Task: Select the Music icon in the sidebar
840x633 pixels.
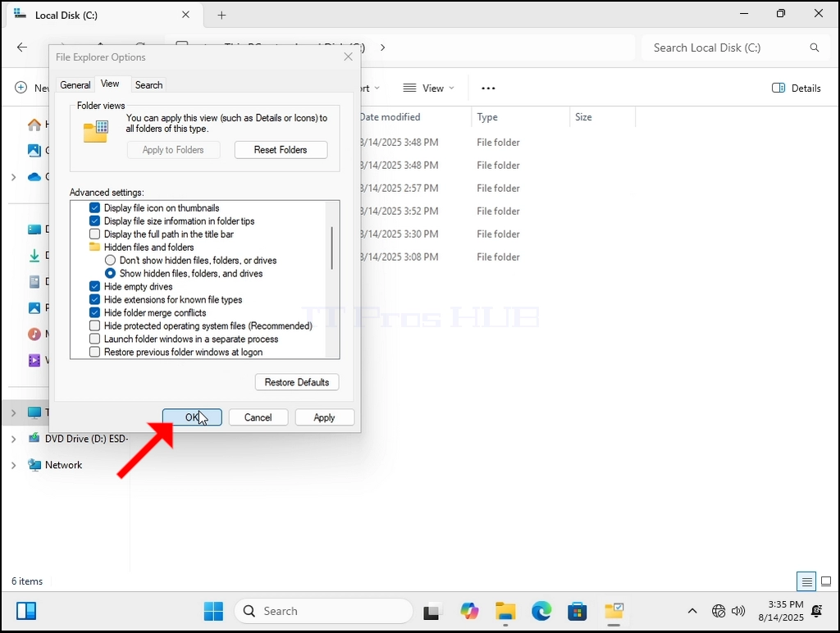Action: tap(34, 335)
